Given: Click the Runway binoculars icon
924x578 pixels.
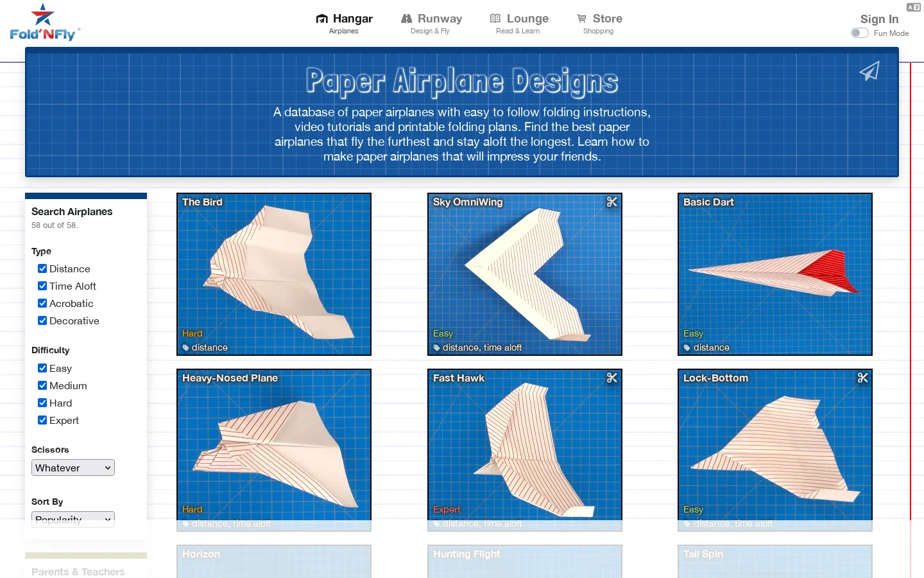Looking at the screenshot, I should 407,19.
